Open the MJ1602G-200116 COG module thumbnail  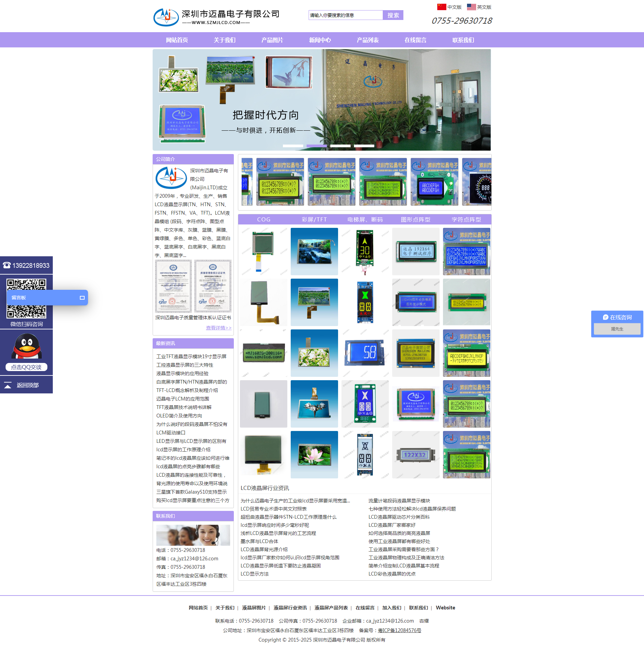coord(264,353)
